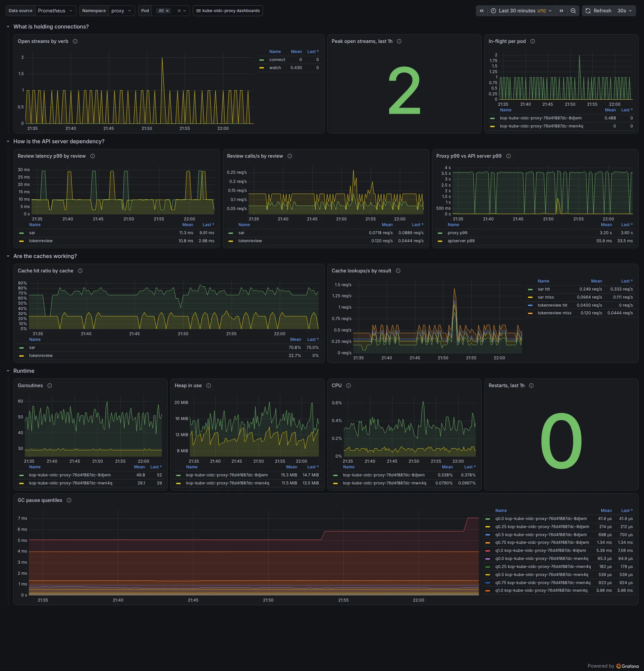
Task: Open info icon for Peak open streams panel
Action: (x=399, y=41)
